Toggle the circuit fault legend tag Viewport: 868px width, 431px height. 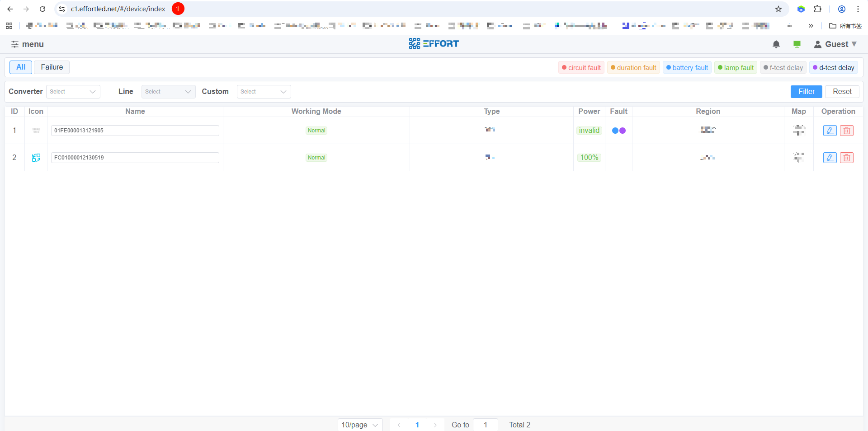pos(581,68)
